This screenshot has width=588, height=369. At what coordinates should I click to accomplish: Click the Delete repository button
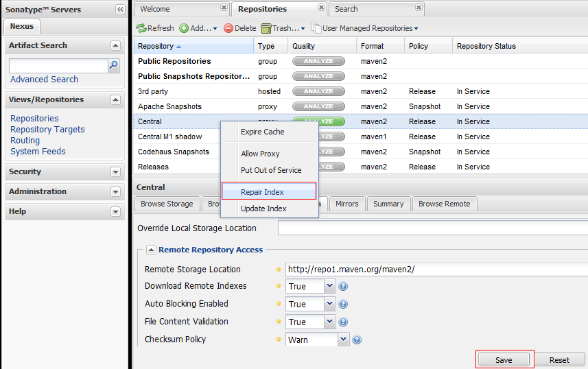(x=240, y=28)
